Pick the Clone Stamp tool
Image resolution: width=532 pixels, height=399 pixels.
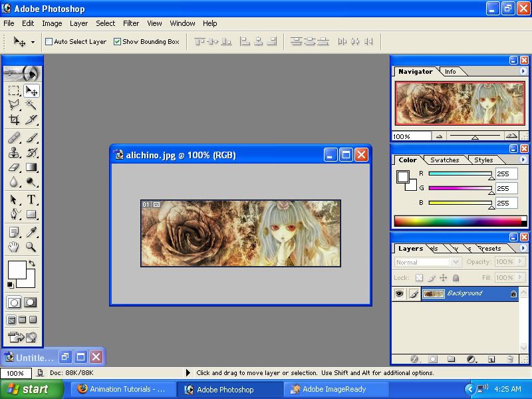point(13,152)
